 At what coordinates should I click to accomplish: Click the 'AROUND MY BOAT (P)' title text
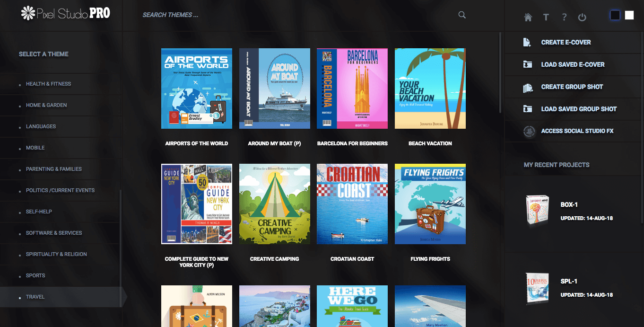[275, 143]
